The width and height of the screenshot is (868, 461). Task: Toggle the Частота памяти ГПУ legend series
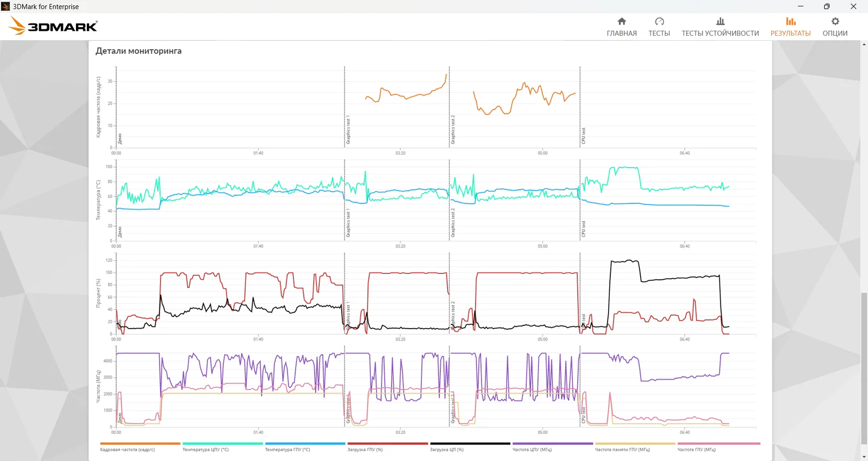point(635,447)
